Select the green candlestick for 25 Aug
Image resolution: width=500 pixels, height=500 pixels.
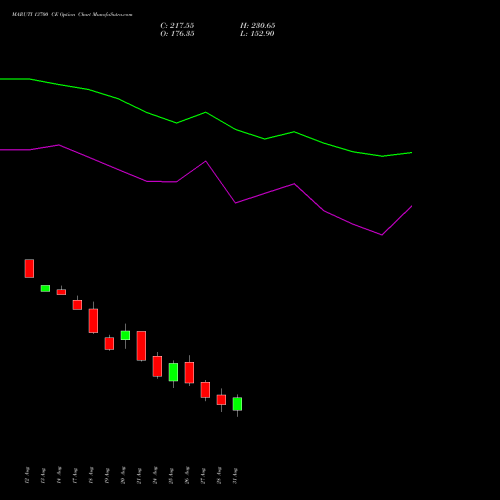(x=173, y=372)
